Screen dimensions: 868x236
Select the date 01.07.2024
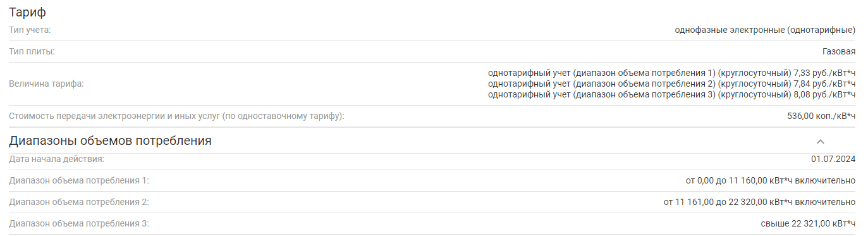(833, 159)
